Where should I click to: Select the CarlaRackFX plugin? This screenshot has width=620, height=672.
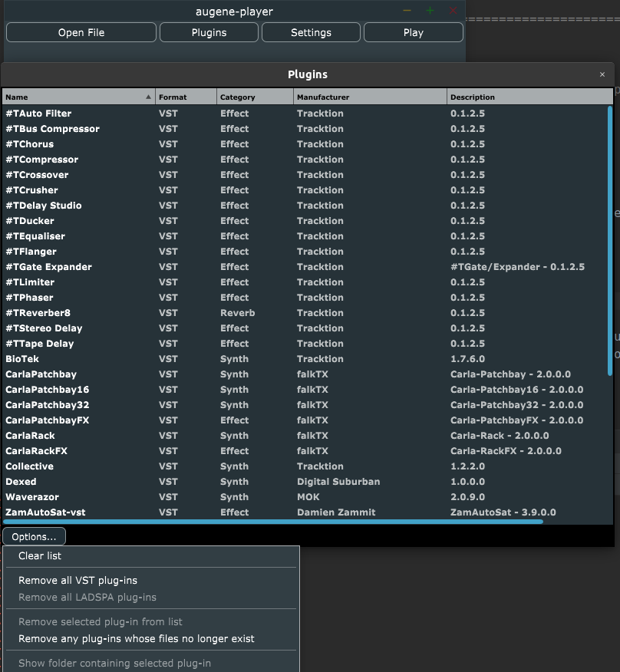(305, 451)
